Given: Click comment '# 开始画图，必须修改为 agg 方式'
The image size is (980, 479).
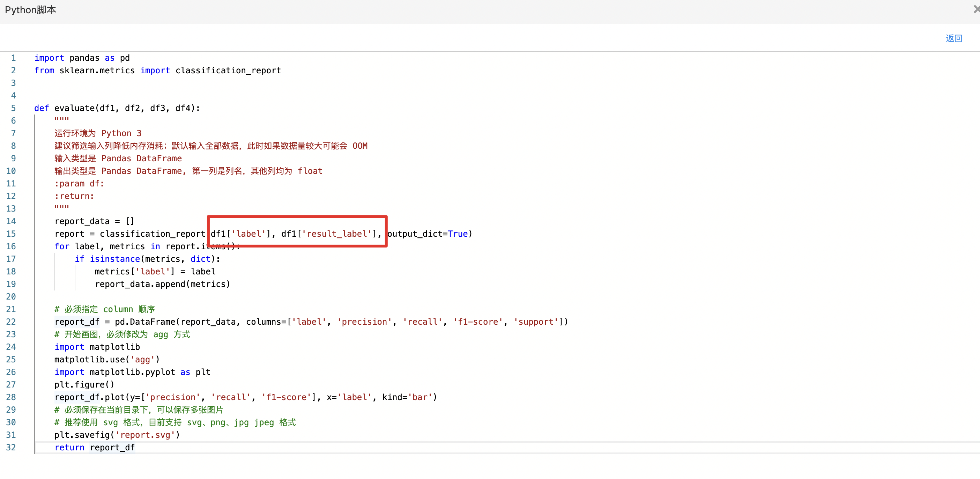Looking at the screenshot, I should pyautogui.click(x=122, y=334).
